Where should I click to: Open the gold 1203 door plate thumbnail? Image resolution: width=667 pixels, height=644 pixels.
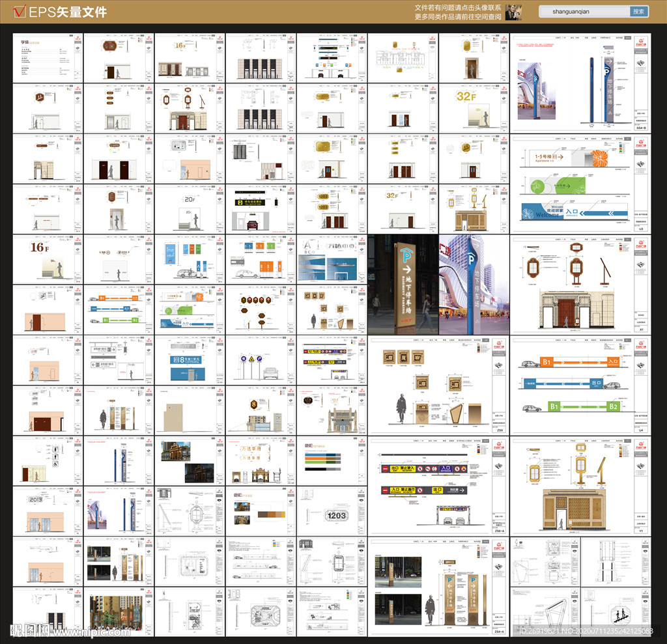pos(332,209)
